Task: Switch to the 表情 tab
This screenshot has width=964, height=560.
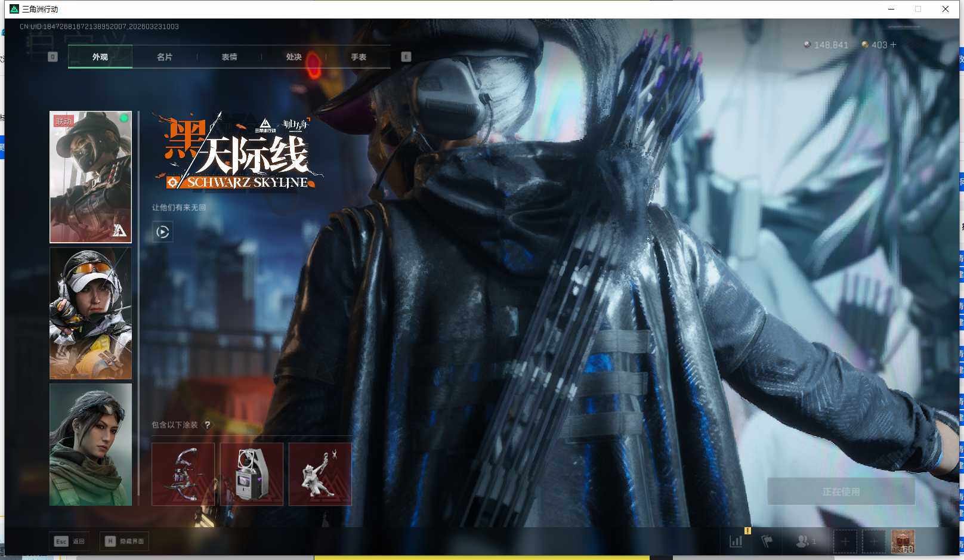Action: 229,57
